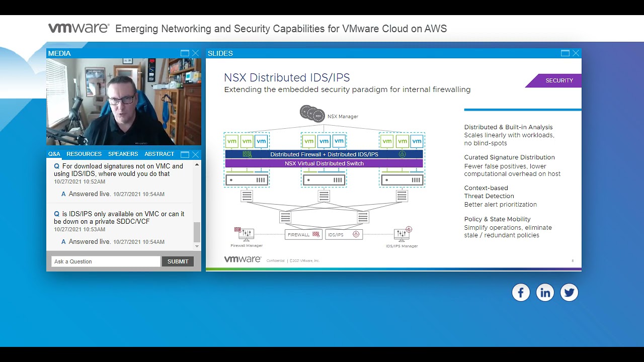Click the Q&A panel scrollbar thumb
Image resolution: width=644 pixels, height=362 pixels.
pyautogui.click(x=197, y=232)
